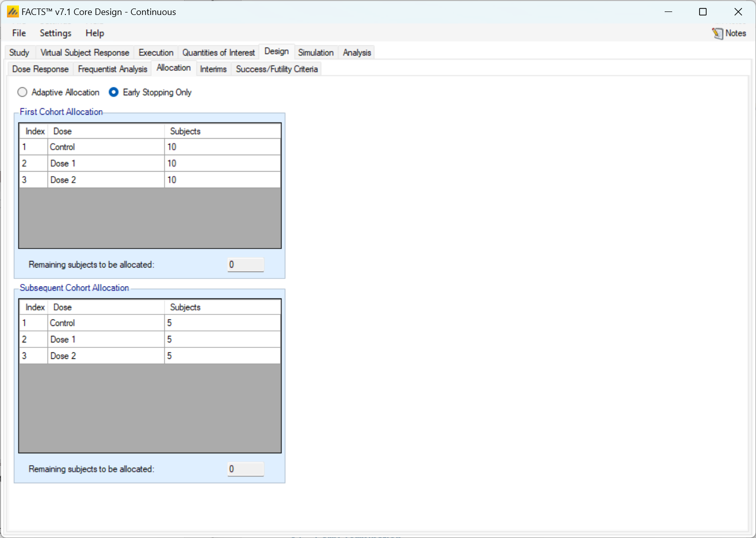Switch to Frequentist Analysis sub-tab
Viewport: 756px width, 538px height.
[112, 69]
